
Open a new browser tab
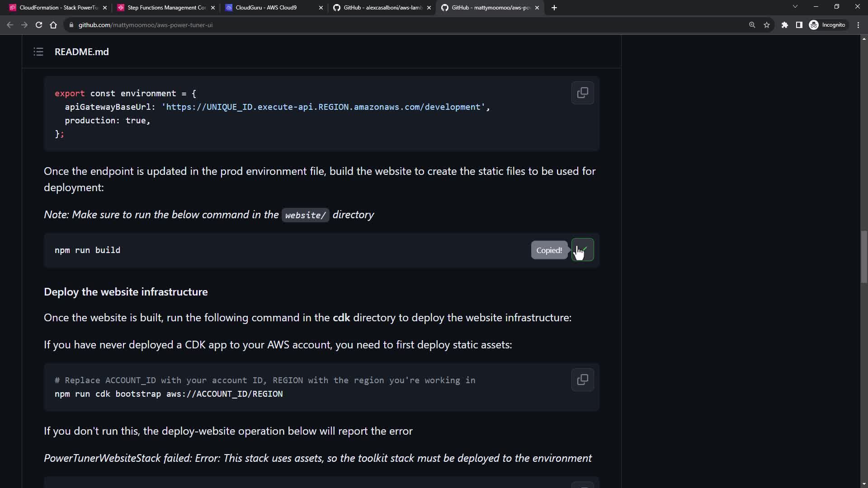pos(554,8)
